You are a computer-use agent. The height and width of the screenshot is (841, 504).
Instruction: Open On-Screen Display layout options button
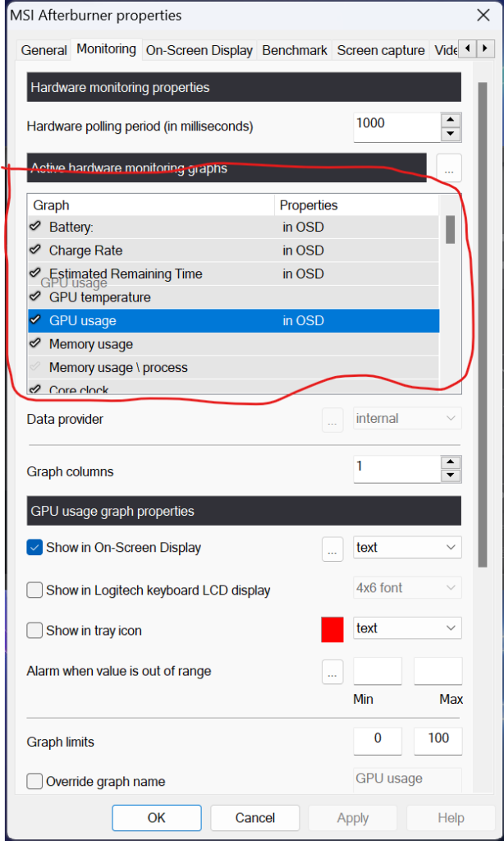pyautogui.click(x=332, y=549)
